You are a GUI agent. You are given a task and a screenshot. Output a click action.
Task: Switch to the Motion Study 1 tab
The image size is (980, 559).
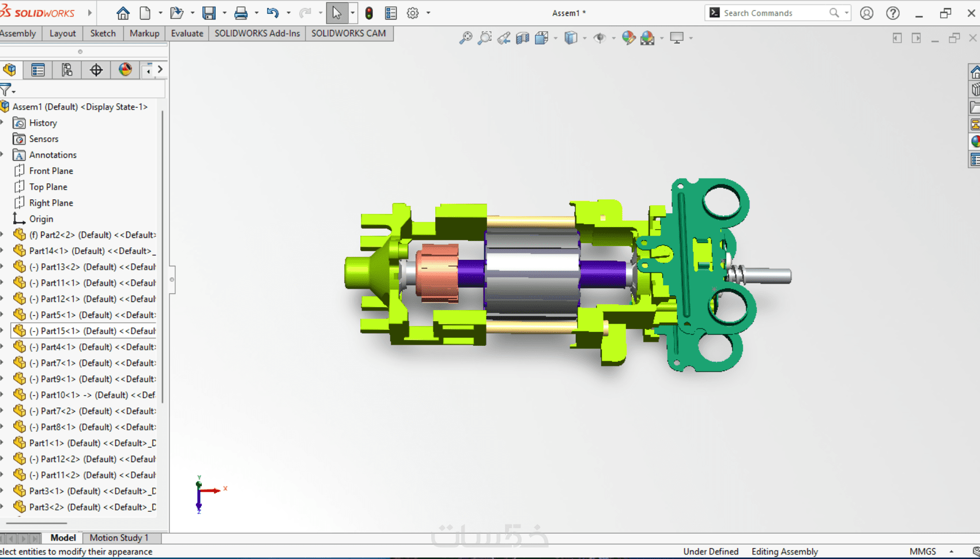click(119, 538)
